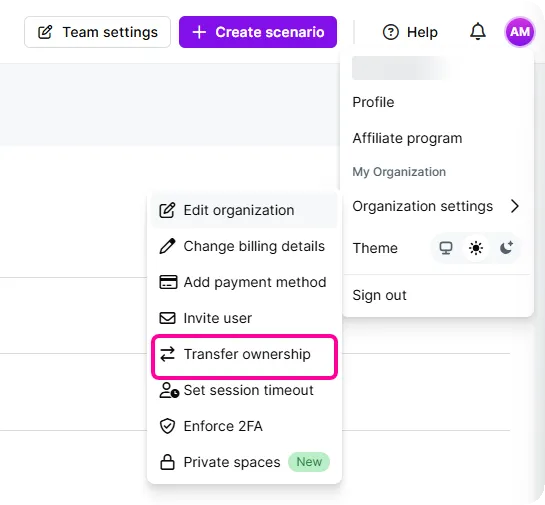Expand the Organization settings chevron arrow

[514, 206]
